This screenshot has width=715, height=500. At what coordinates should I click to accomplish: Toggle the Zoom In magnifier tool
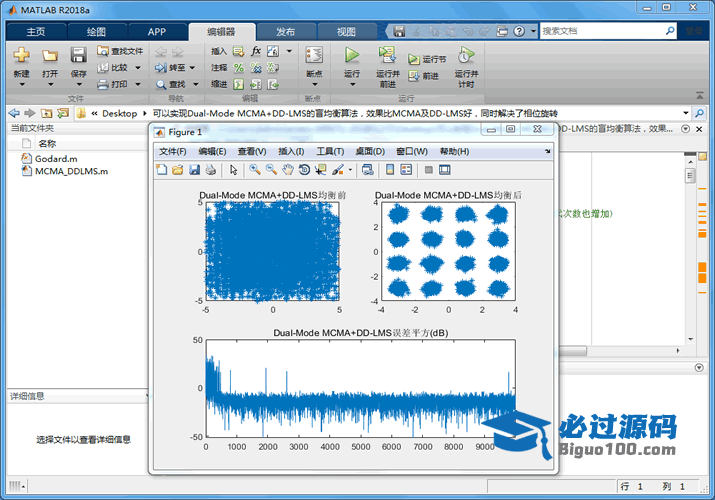(256, 170)
